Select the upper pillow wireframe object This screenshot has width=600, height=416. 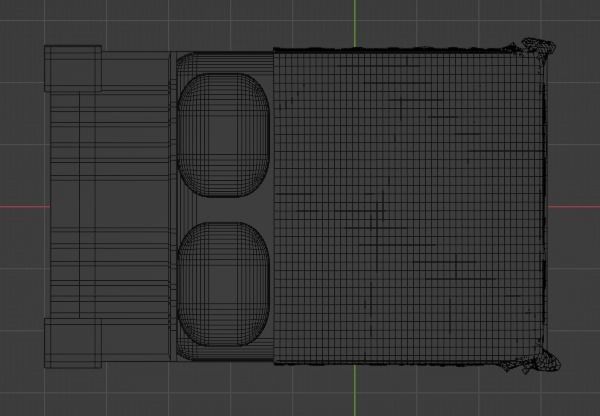pyautogui.click(x=223, y=135)
